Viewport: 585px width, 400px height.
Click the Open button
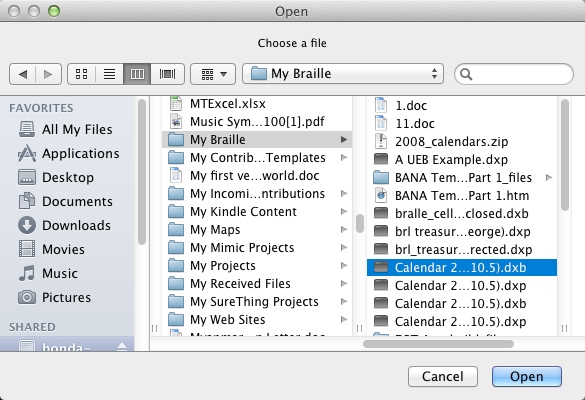tap(527, 376)
